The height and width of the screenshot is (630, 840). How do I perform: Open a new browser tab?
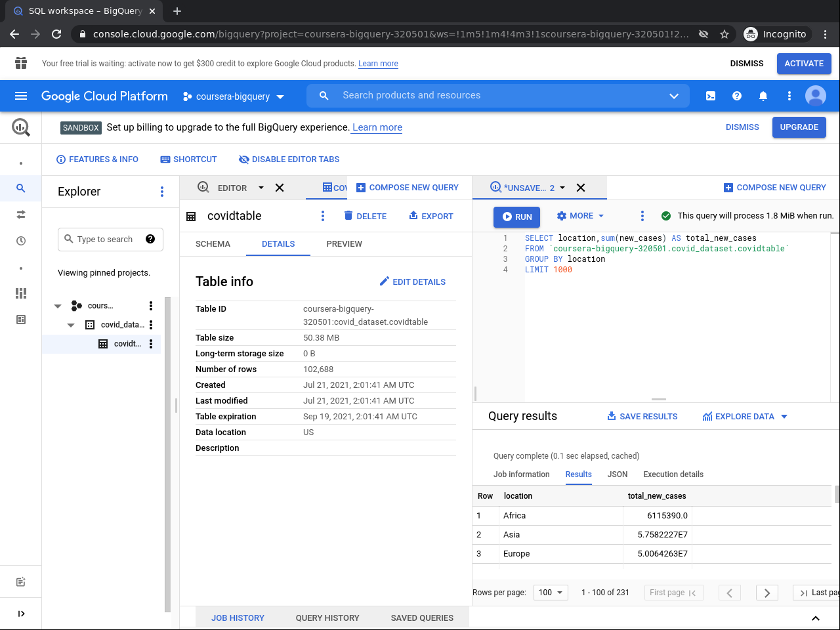[177, 11]
